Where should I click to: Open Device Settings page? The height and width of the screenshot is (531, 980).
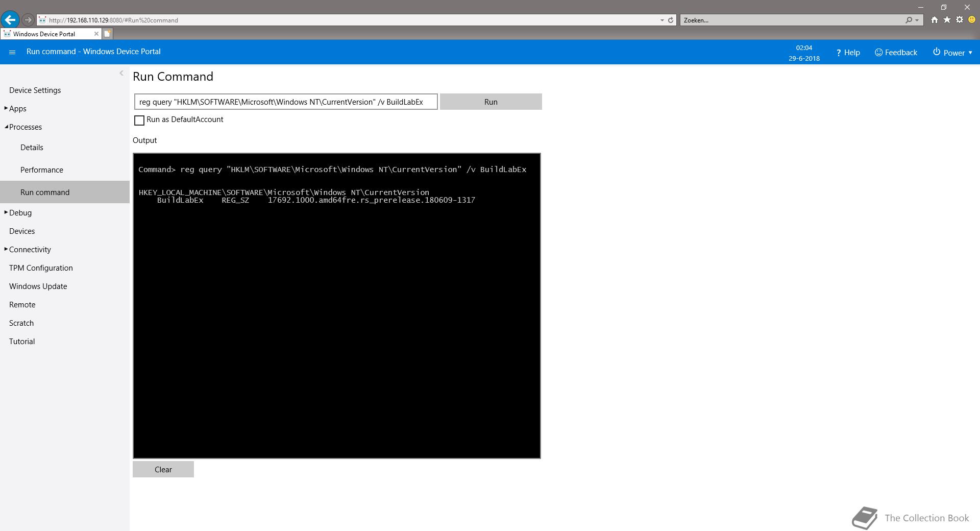(35, 90)
